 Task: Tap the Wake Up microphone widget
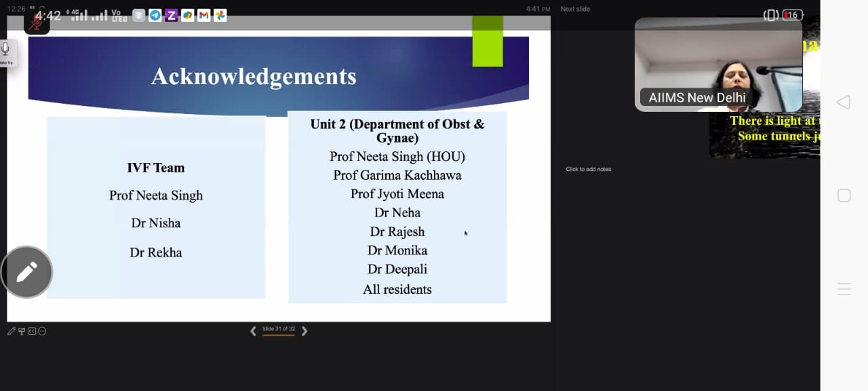[5, 52]
